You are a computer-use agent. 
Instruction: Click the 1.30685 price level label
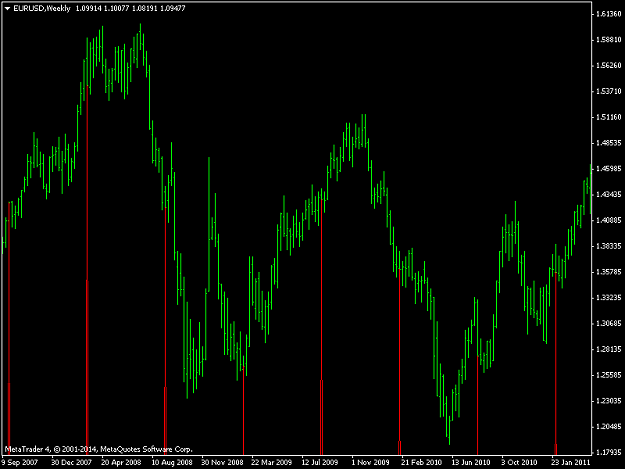[x=609, y=324]
